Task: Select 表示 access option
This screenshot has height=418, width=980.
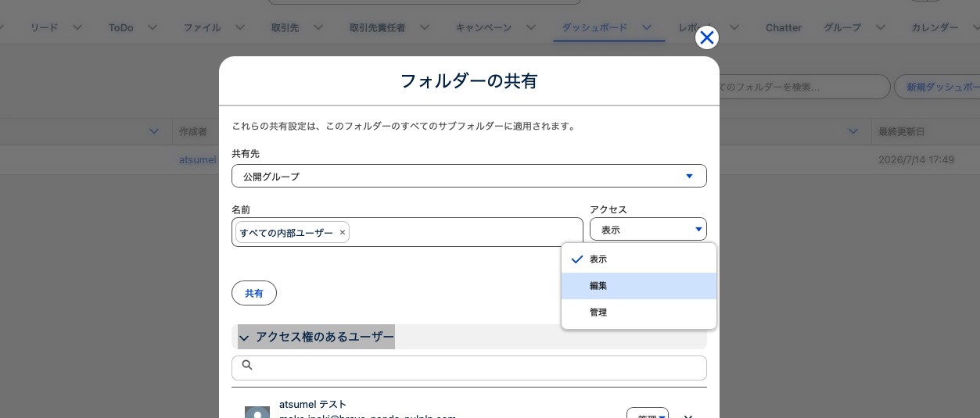Action: (x=639, y=259)
